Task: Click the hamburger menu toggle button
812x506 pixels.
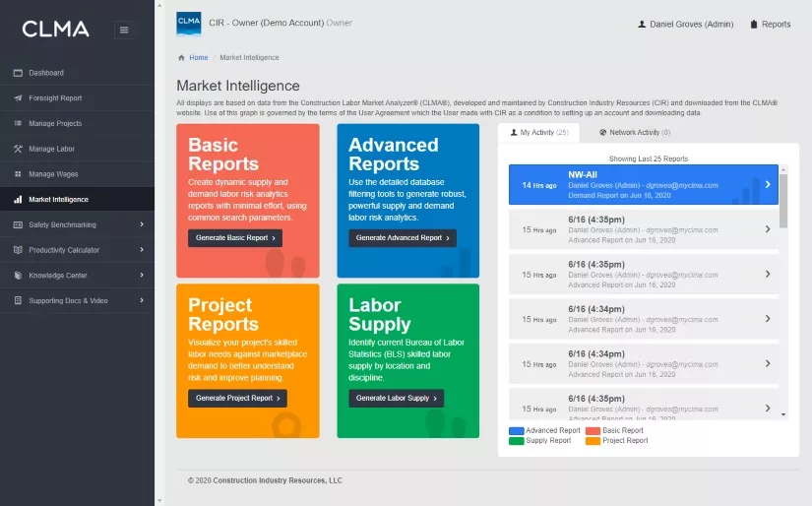Action: click(124, 31)
